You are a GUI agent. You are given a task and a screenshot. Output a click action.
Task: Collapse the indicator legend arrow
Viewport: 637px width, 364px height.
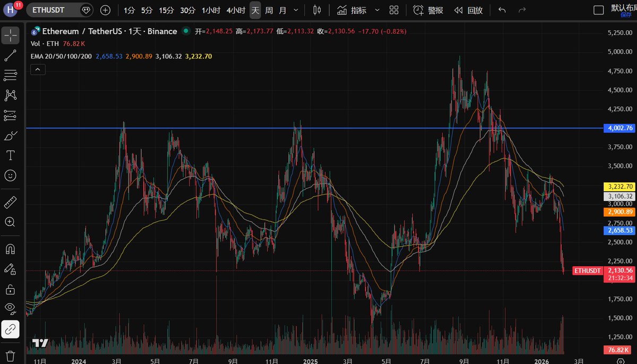38,70
